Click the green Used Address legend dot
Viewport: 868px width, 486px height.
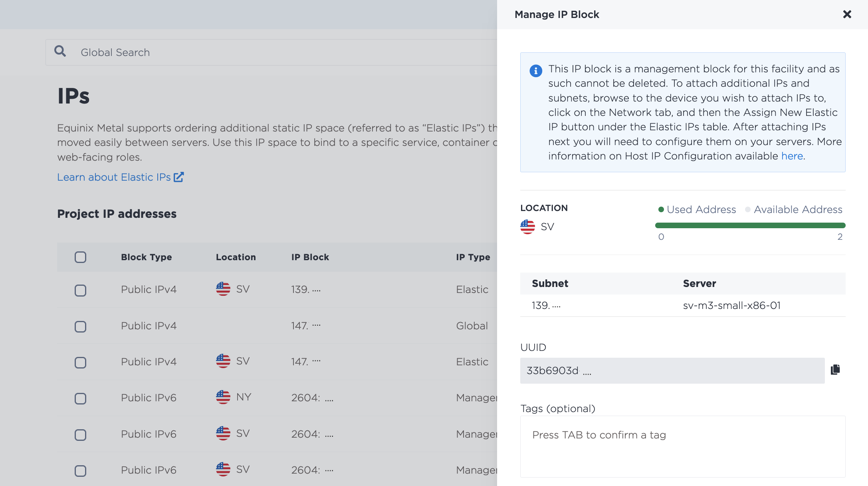coord(661,209)
